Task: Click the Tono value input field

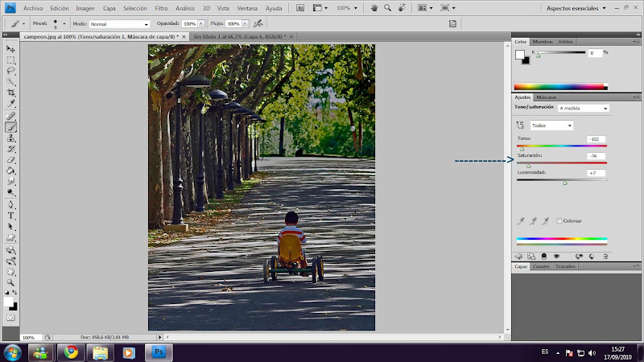Action: tap(596, 138)
